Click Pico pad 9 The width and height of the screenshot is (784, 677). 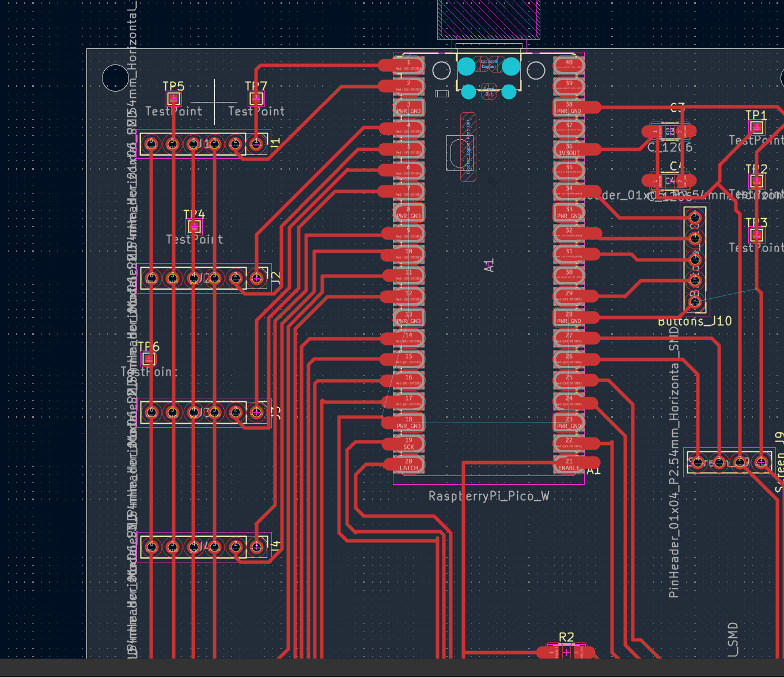pos(408,233)
